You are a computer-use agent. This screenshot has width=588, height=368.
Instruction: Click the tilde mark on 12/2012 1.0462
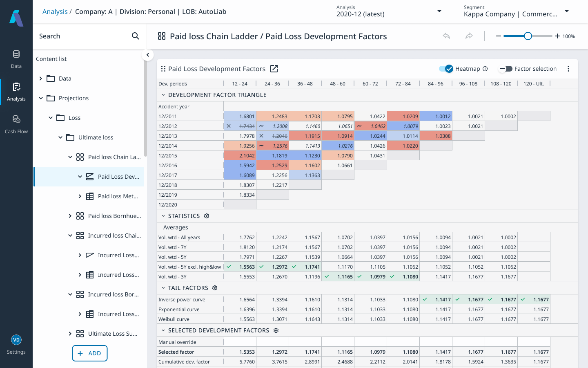[359, 126]
